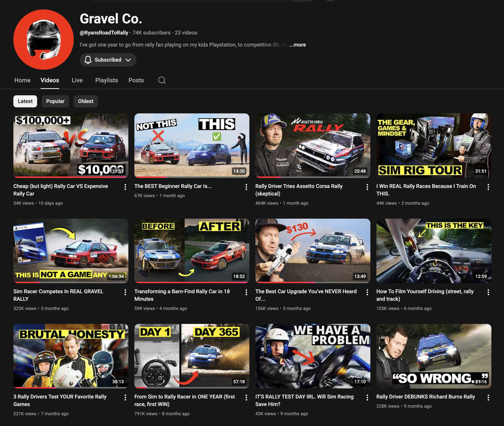Open options for Sim Racer REAL GRAVEL video
This screenshot has width=504, height=426.
point(125,292)
